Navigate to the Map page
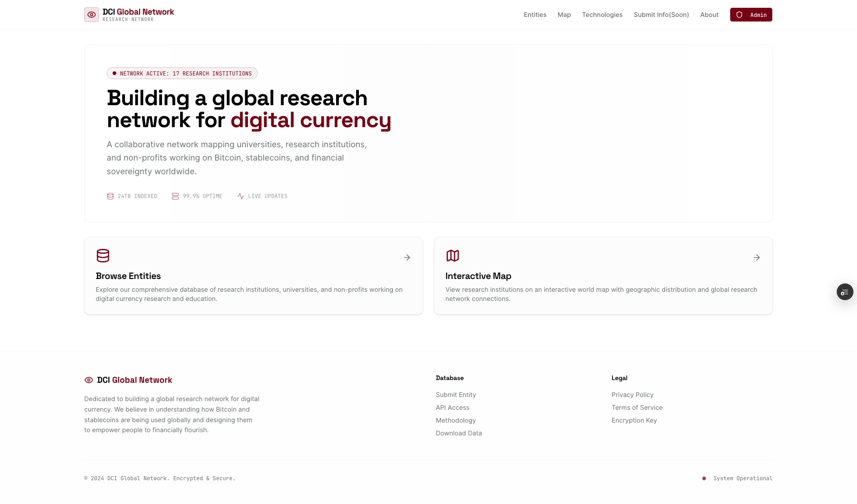857x504 pixels. tap(564, 15)
